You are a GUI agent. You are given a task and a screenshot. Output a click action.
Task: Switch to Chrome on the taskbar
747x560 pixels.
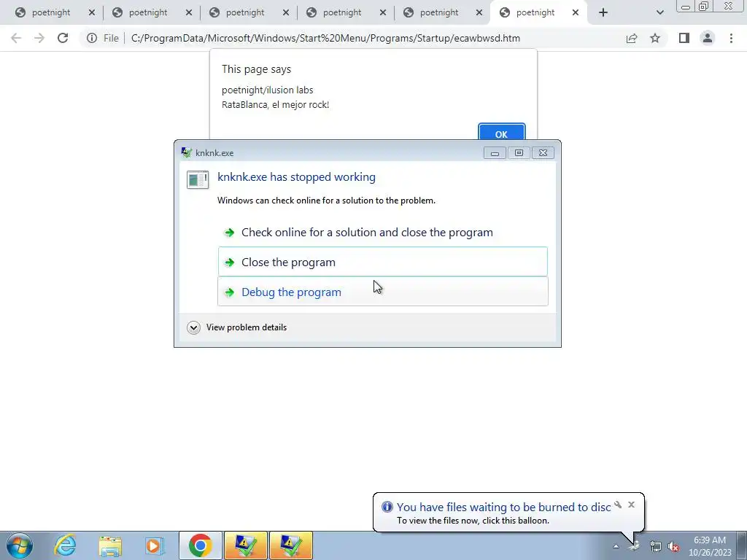(x=200, y=545)
